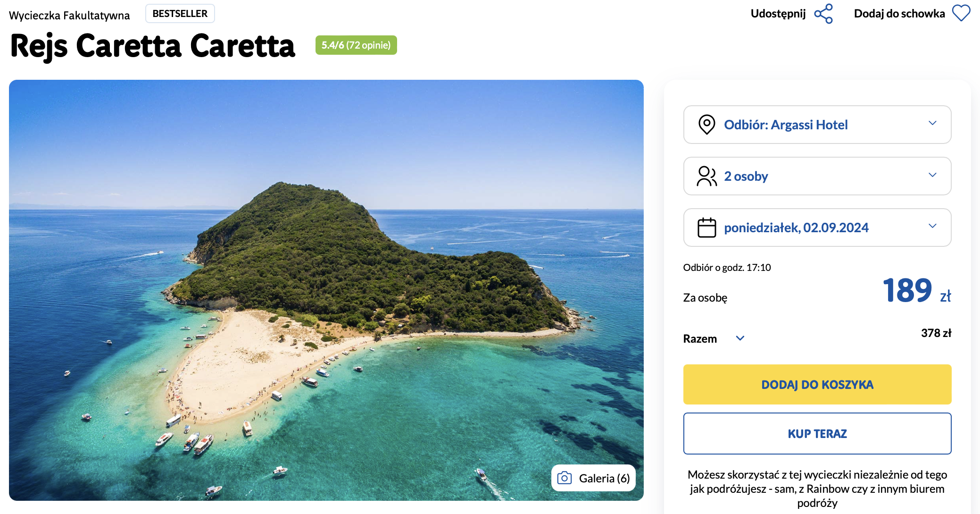This screenshot has height=514, width=980.
Task: Click the people icon beside 2 osoby
Action: pyautogui.click(x=706, y=176)
